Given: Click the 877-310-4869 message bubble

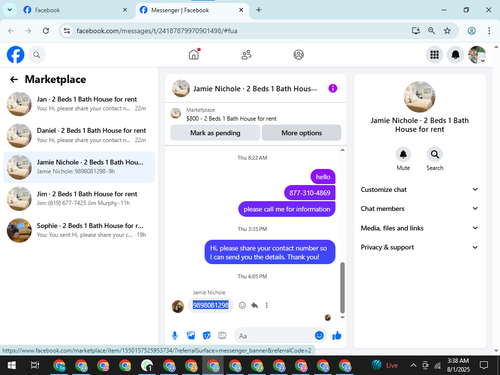Looking at the screenshot, I should pos(309,193).
